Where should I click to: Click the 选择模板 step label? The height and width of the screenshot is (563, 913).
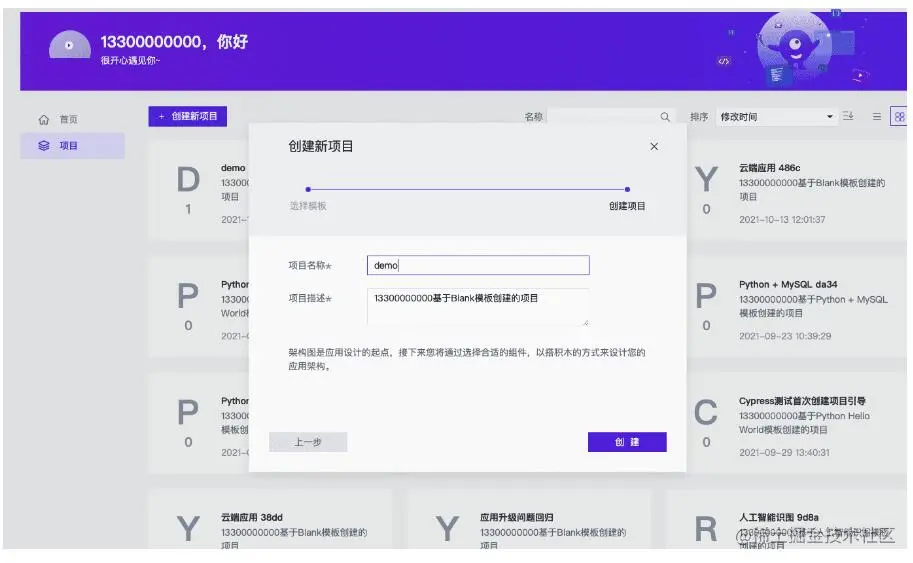click(x=308, y=206)
